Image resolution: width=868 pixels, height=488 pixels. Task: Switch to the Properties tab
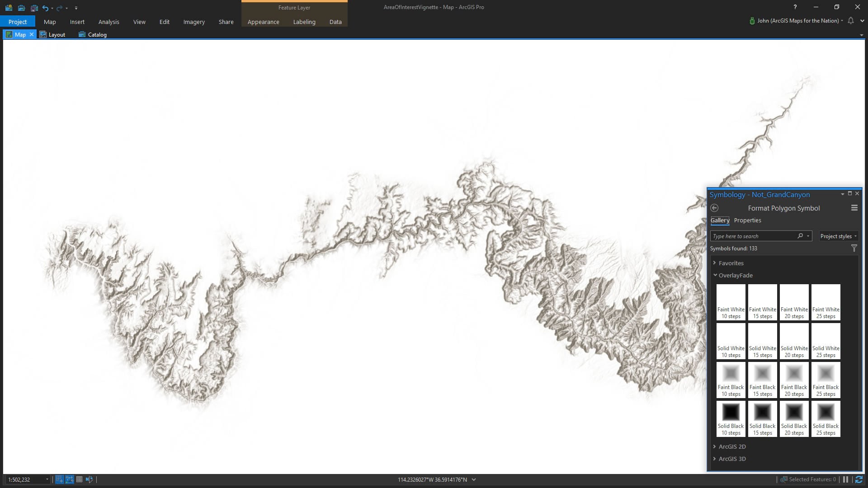(x=747, y=220)
